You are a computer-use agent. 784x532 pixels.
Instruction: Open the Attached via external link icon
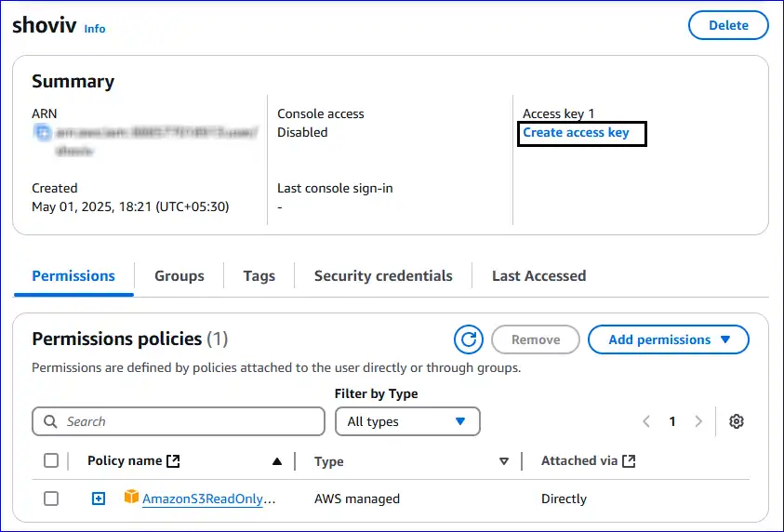(x=629, y=461)
